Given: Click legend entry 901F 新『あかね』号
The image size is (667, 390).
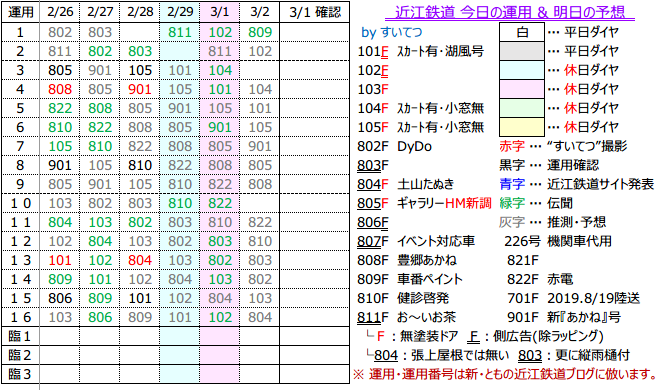Looking at the screenshot, I should click(563, 317).
